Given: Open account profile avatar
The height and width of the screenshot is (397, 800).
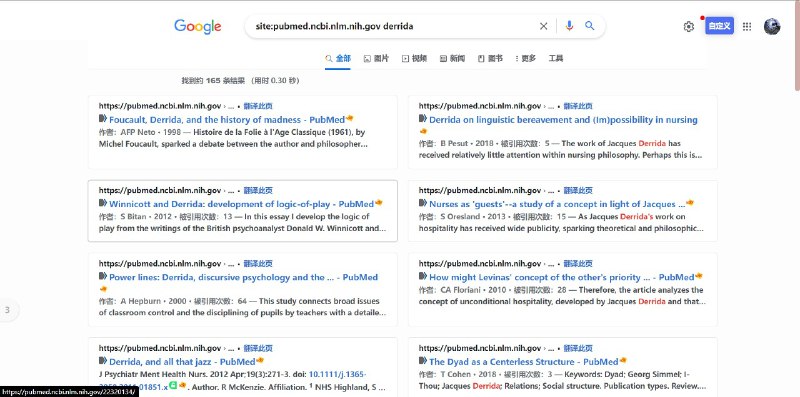Looking at the screenshot, I should coord(772,27).
